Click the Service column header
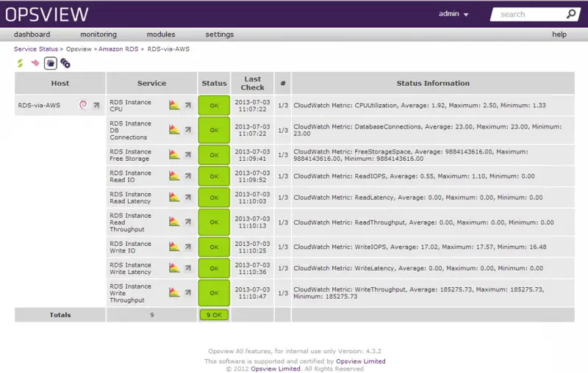Image resolution: width=588 pixels, height=373 pixels. coord(151,83)
